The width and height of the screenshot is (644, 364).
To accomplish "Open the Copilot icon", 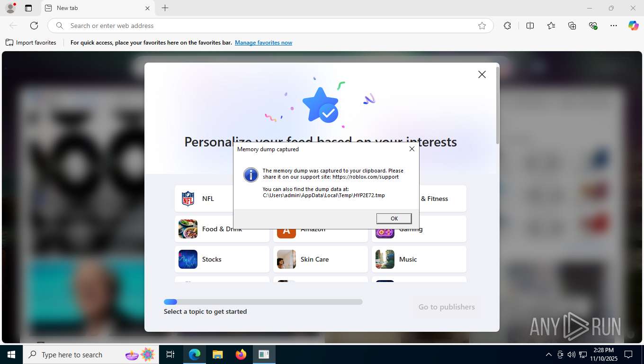I will [634, 26].
